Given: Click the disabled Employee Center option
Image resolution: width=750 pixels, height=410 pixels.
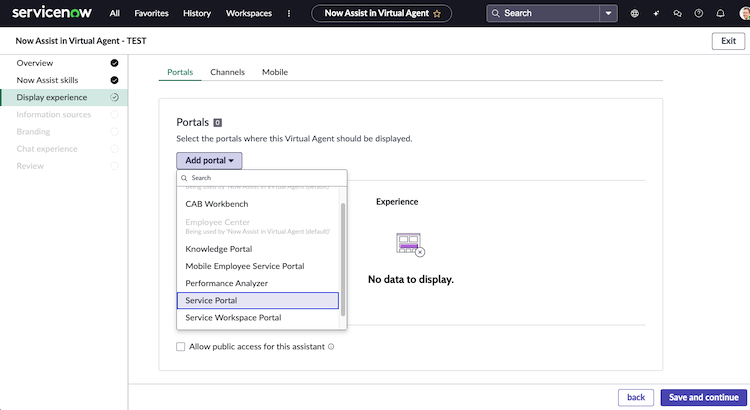Looking at the screenshot, I should coord(259,226).
